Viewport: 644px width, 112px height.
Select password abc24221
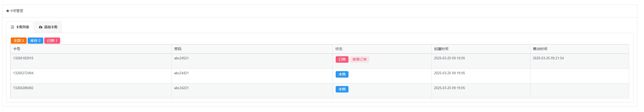[181, 88]
